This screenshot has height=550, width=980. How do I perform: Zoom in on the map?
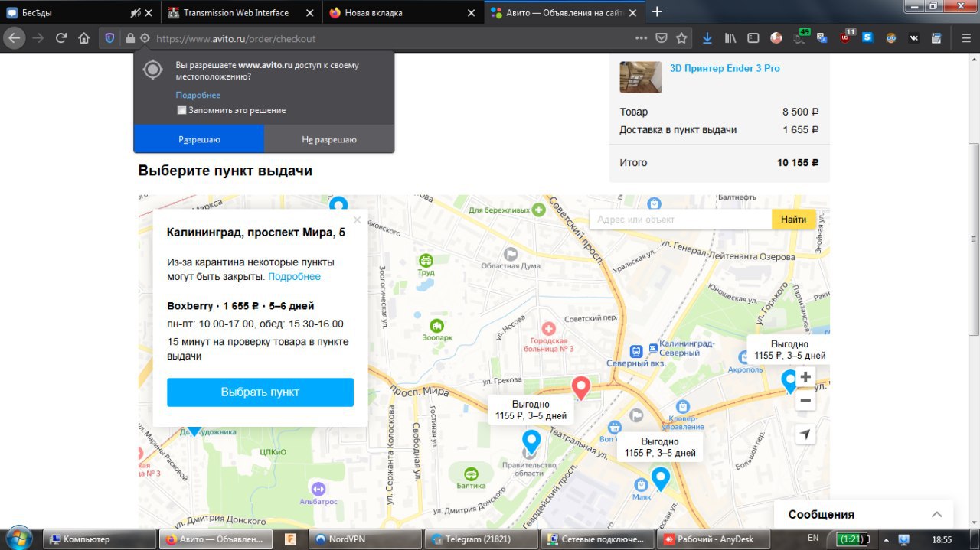coord(805,377)
